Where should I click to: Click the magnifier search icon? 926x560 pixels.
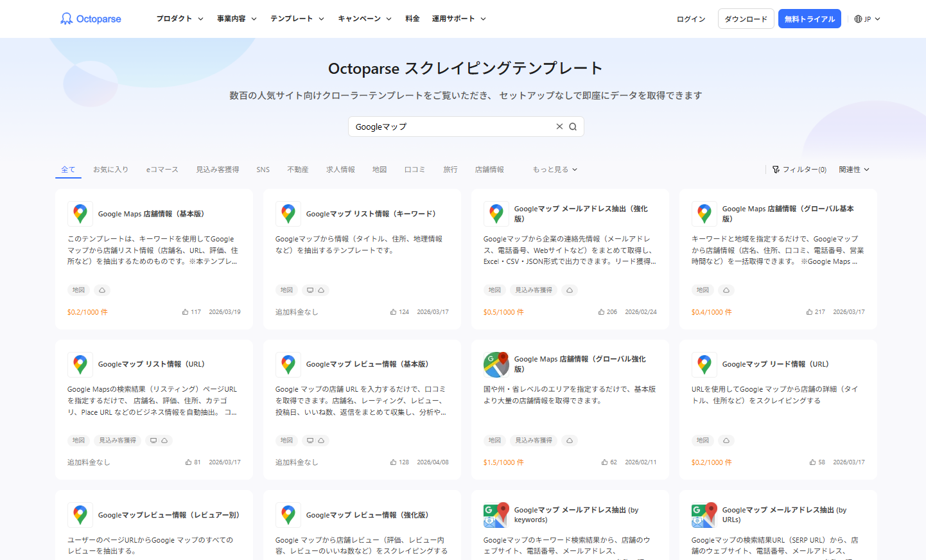coord(573,127)
